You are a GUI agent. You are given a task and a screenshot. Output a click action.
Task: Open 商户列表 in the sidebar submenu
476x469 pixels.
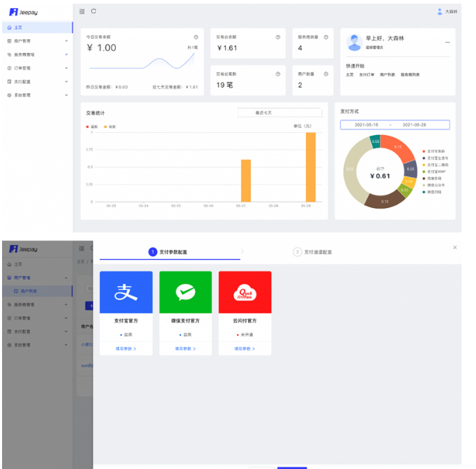point(30,291)
